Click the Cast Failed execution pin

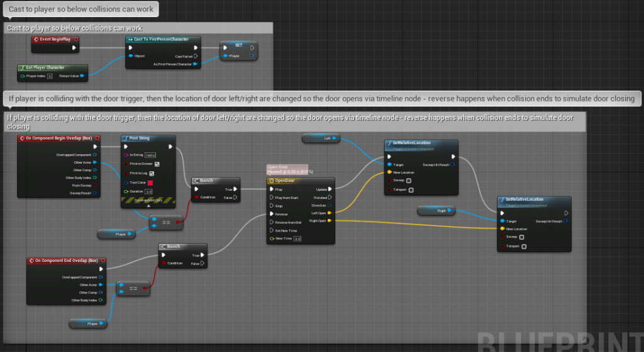tap(196, 55)
